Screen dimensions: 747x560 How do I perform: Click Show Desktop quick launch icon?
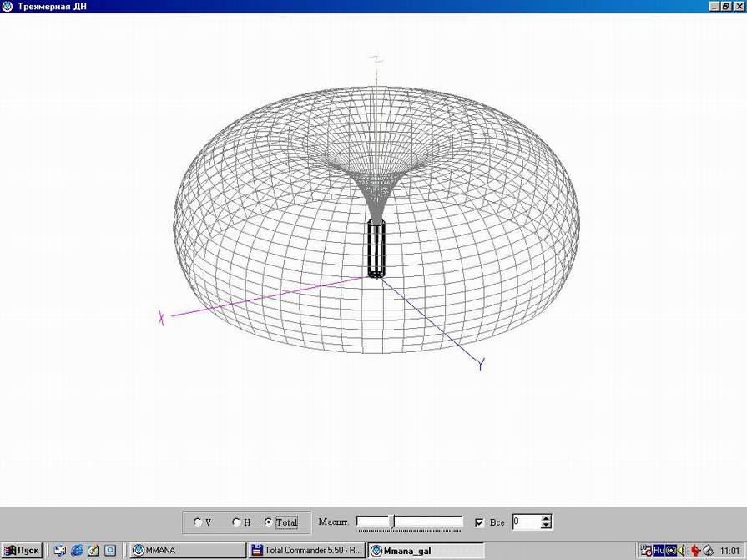[60, 551]
